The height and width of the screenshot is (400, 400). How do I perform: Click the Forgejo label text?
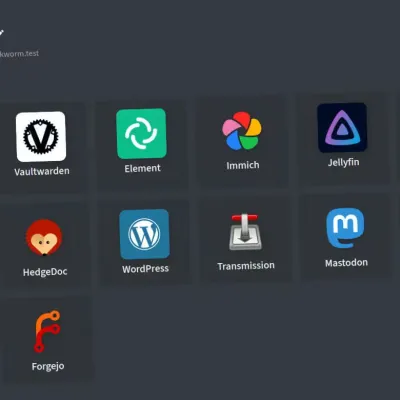coord(48,366)
